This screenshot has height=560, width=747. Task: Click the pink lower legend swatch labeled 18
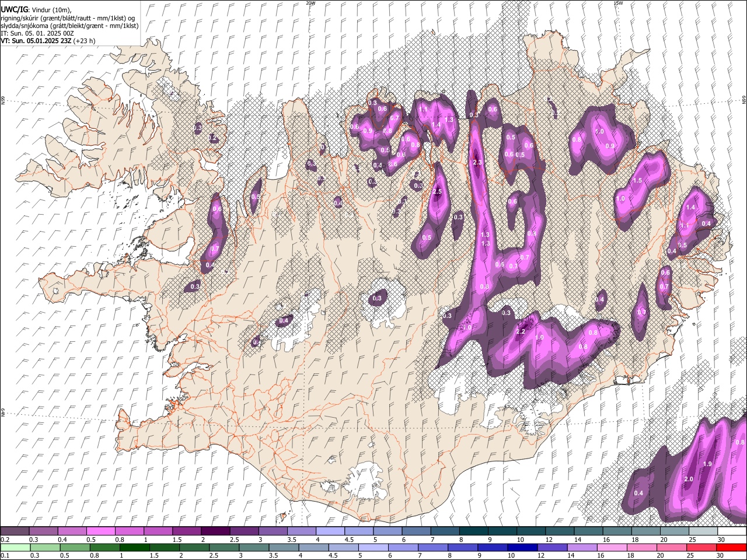click(x=642, y=547)
